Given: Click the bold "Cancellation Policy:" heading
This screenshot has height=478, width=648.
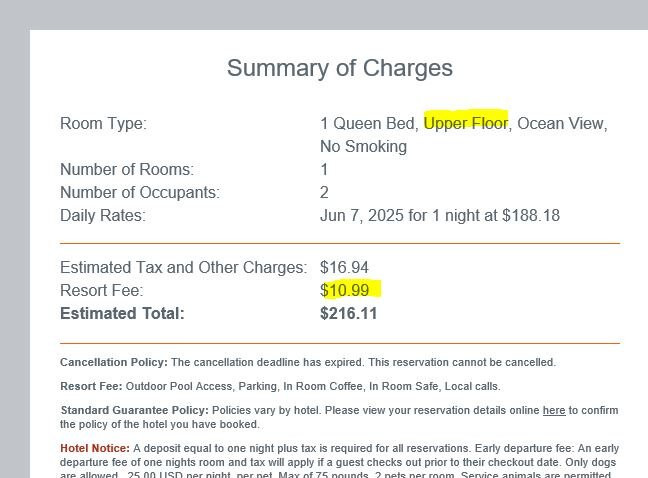Looking at the screenshot, I should [x=114, y=362].
